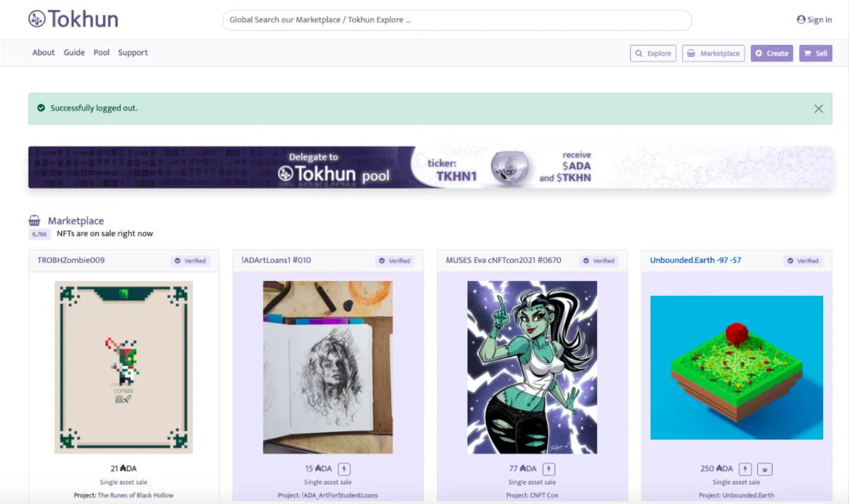
Task: Click the Marketplace basket icon in the heading
Action: pyautogui.click(x=34, y=221)
